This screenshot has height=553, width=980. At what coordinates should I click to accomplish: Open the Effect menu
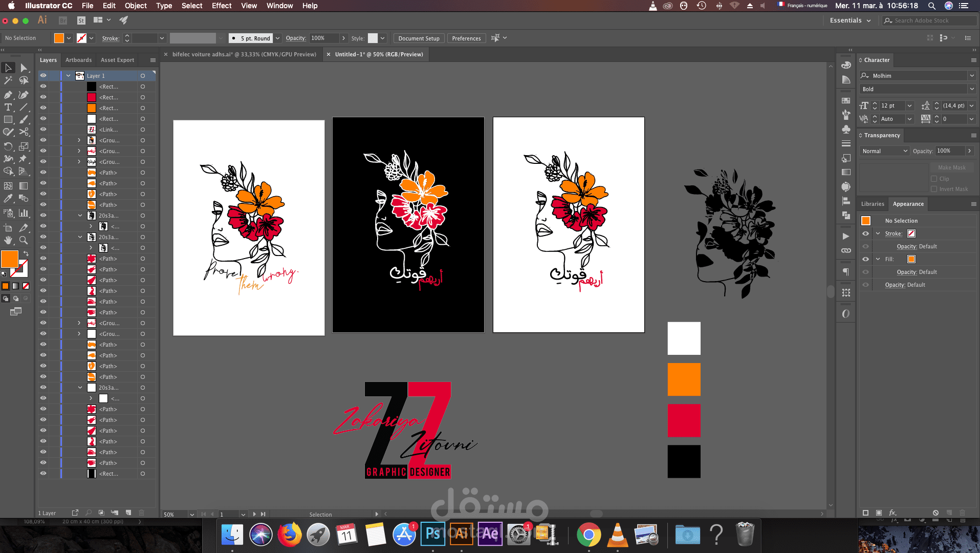pos(222,6)
